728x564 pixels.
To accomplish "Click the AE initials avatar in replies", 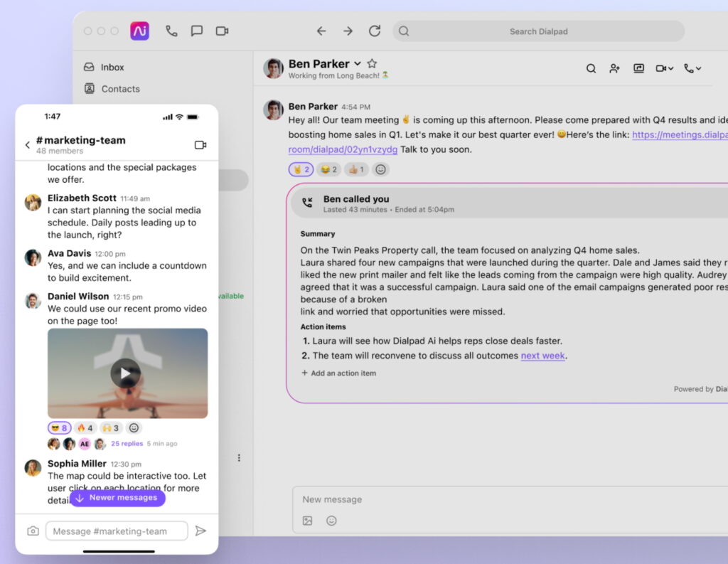I will 84,444.
